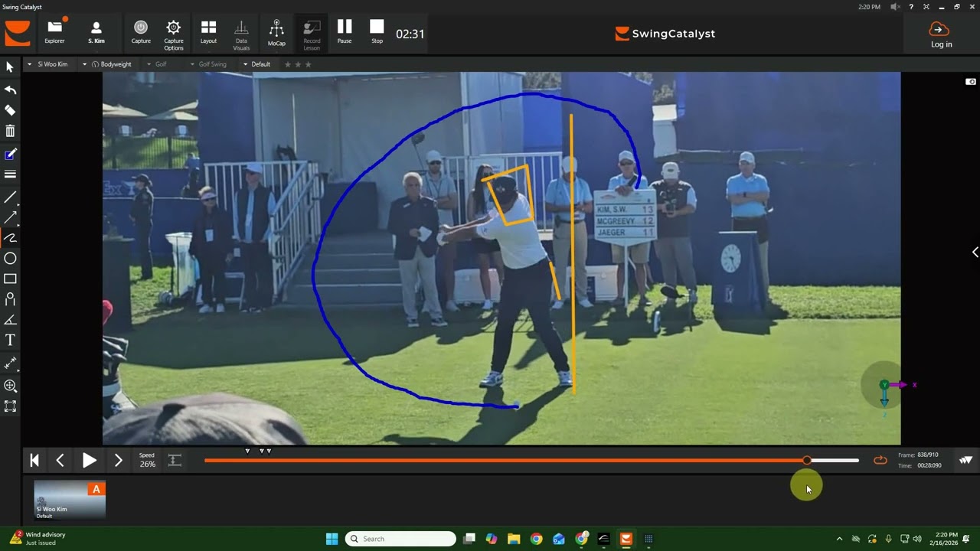Open the Layout menu
Image resolution: width=980 pixels, height=551 pixels.
(x=208, y=33)
